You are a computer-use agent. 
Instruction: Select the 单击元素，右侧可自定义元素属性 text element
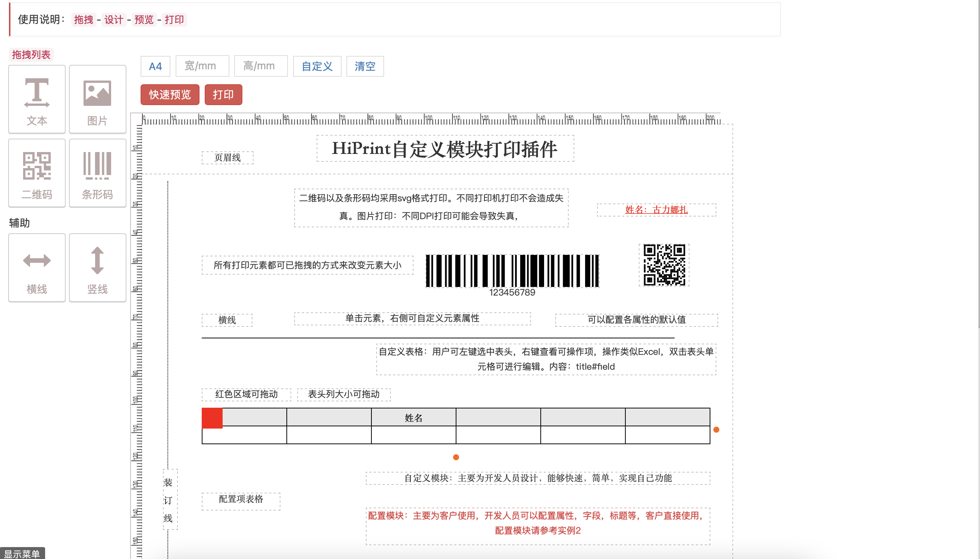coord(412,318)
